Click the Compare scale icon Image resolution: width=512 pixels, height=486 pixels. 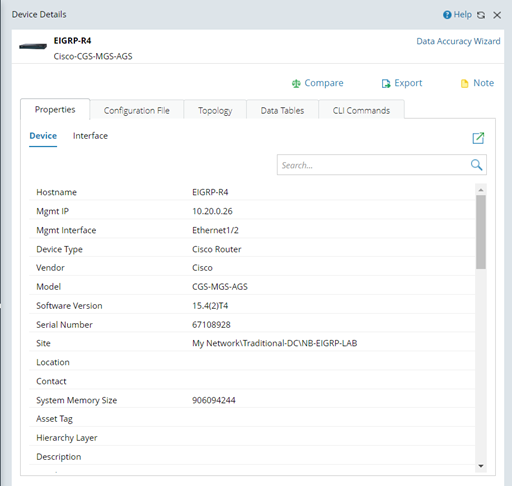point(296,83)
